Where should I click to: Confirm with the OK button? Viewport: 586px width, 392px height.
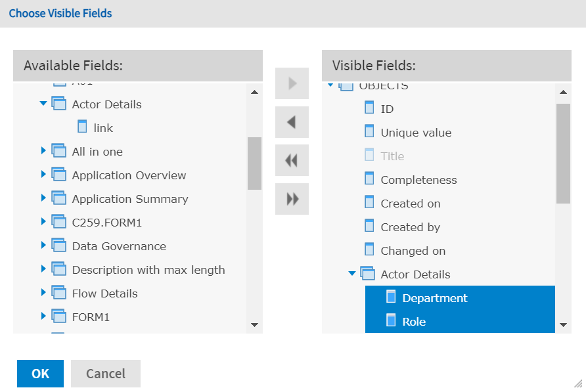[x=40, y=374]
